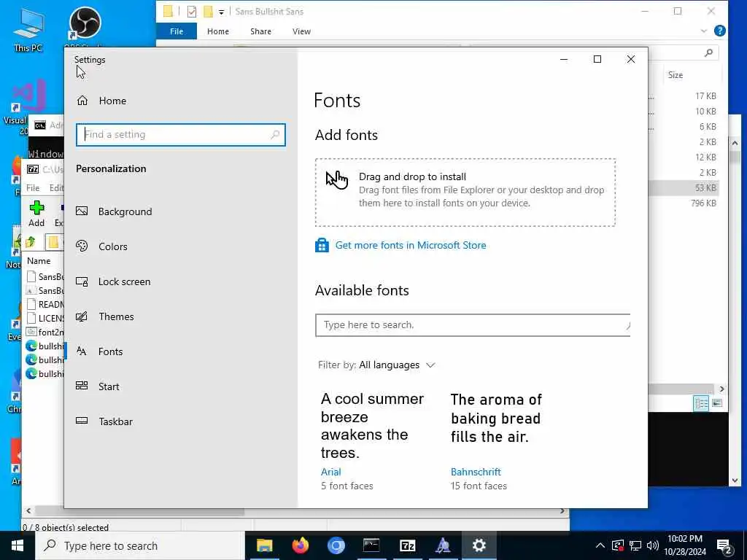Sort by Size column in File Explorer

(x=675, y=75)
